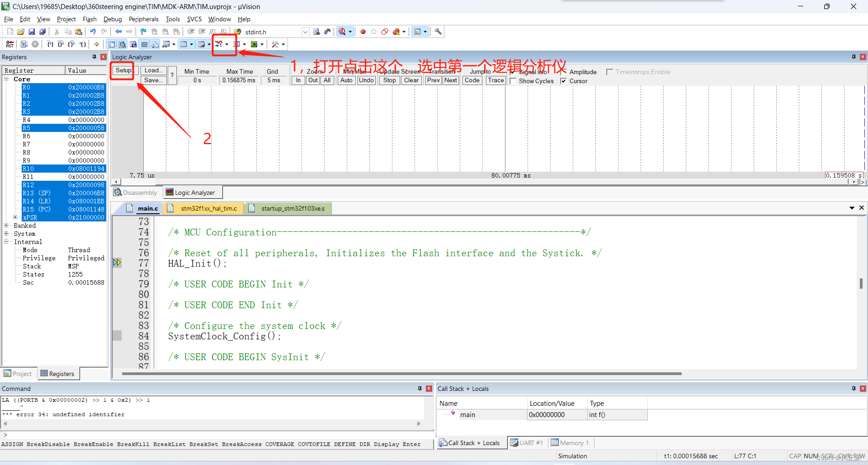This screenshot has width=868, height=465.
Task: Click the Step Over icon
Action: click(61, 44)
